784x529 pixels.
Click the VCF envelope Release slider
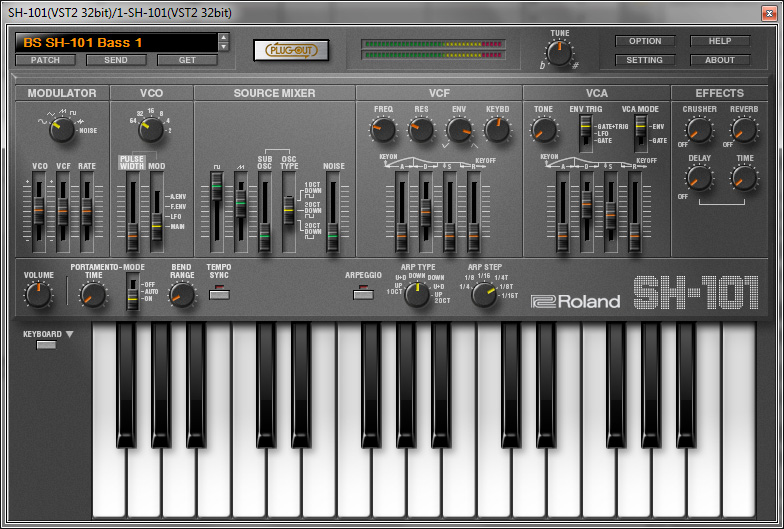[x=474, y=212]
